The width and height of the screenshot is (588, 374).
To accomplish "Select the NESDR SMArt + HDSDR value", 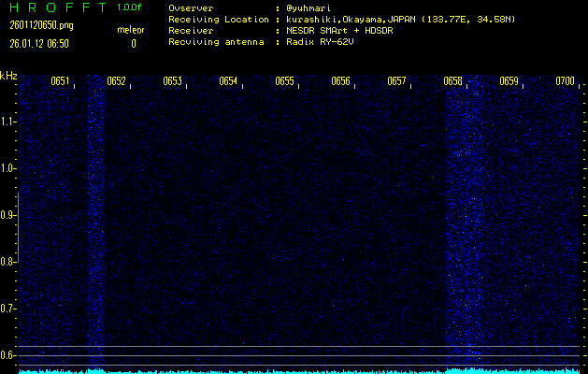I will pyautogui.click(x=339, y=31).
